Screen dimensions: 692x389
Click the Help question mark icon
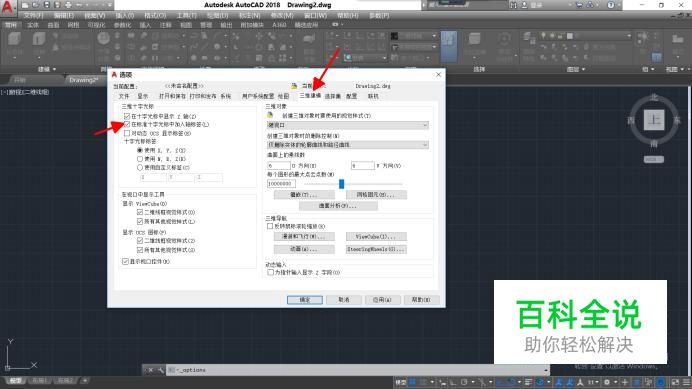tap(610, 5)
